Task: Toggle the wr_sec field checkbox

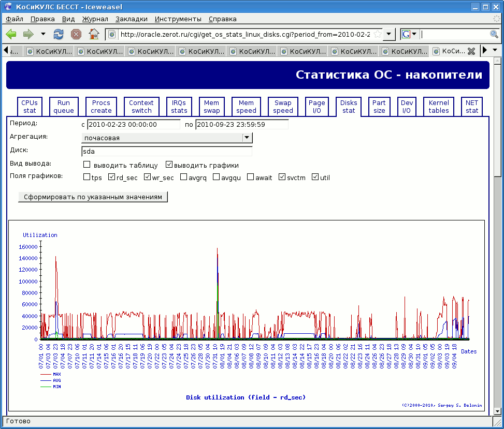Action: point(147,177)
